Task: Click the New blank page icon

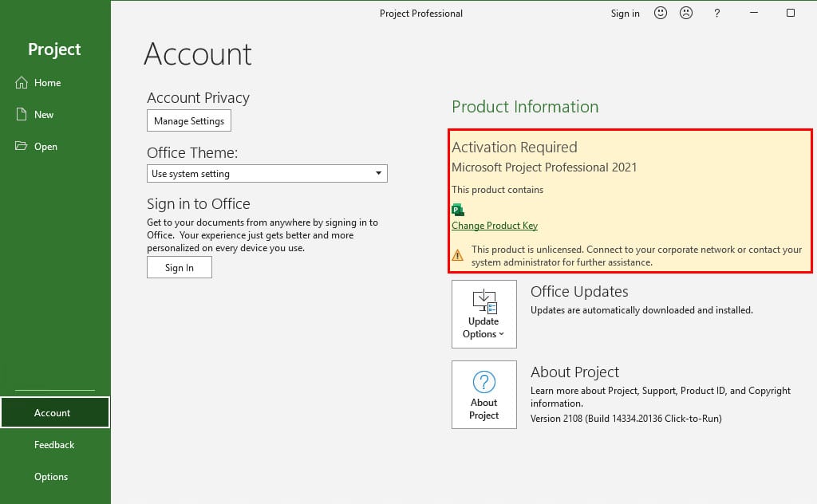Action: (22, 115)
